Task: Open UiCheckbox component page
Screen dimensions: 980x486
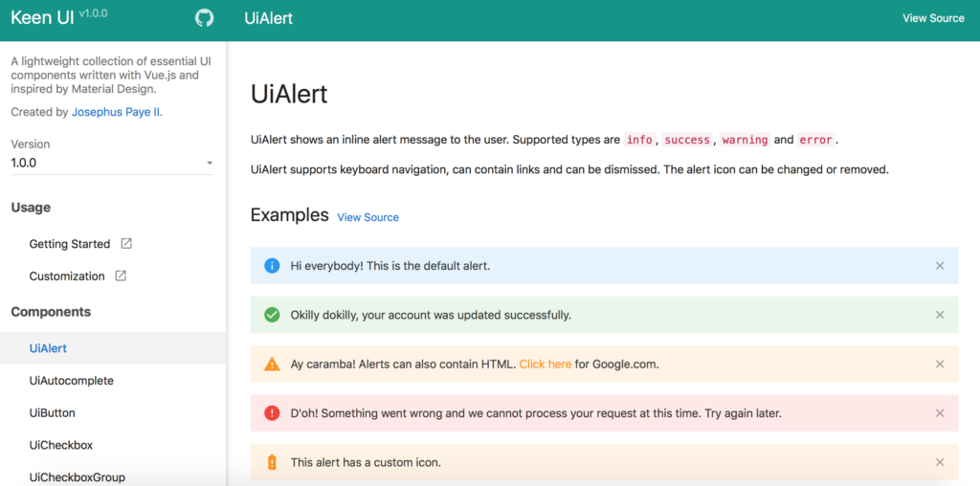Action: pyautogui.click(x=61, y=446)
